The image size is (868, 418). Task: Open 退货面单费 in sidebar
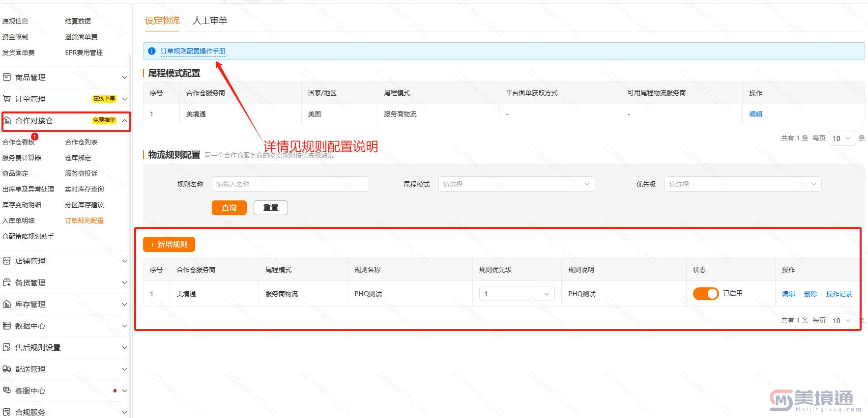(x=81, y=37)
